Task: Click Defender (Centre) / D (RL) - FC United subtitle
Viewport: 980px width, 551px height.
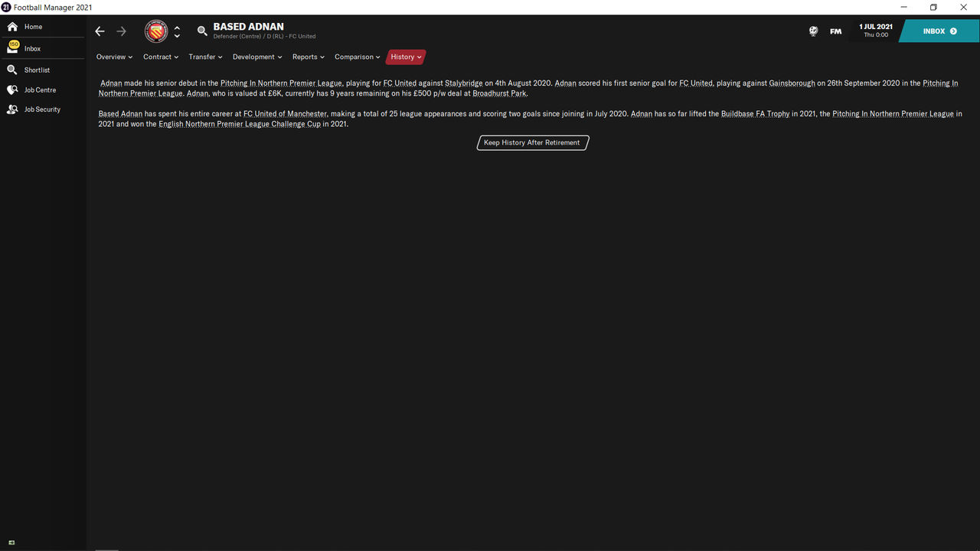Action: pos(264,37)
